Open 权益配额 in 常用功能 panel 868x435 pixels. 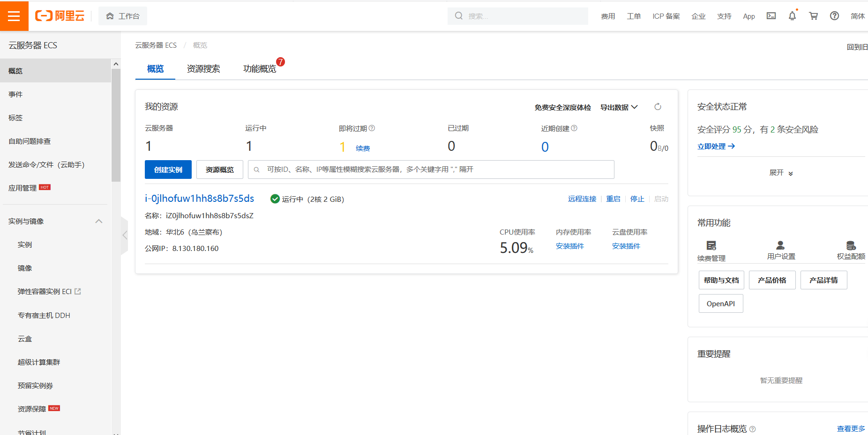(850, 250)
